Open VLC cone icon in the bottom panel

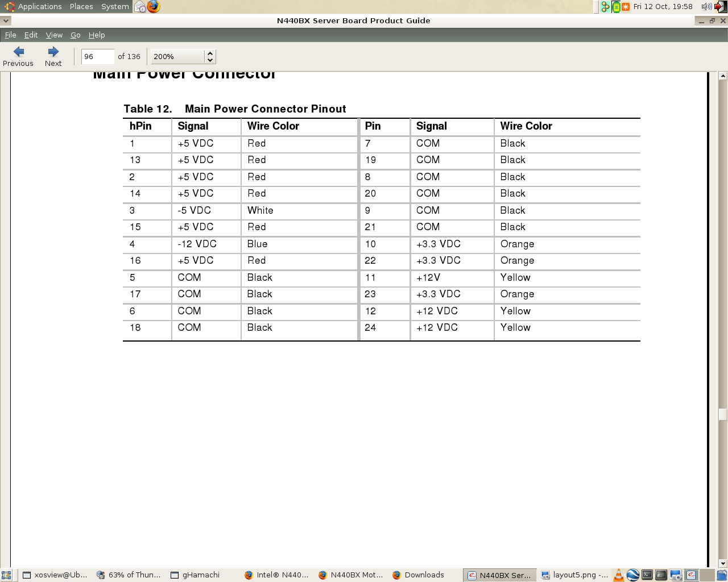(x=619, y=575)
